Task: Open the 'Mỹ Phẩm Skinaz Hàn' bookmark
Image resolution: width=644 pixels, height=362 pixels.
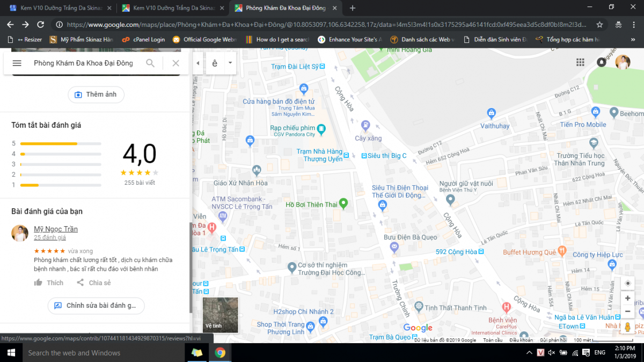Action: [82, 40]
